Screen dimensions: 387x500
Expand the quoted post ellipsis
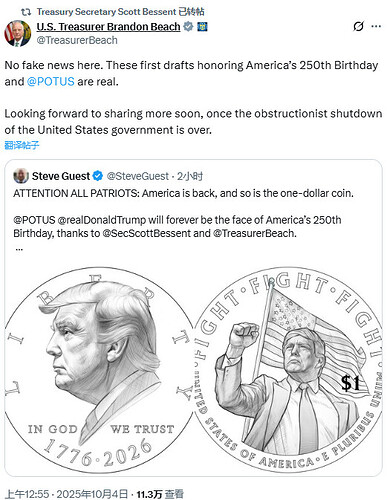(x=19, y=248)
